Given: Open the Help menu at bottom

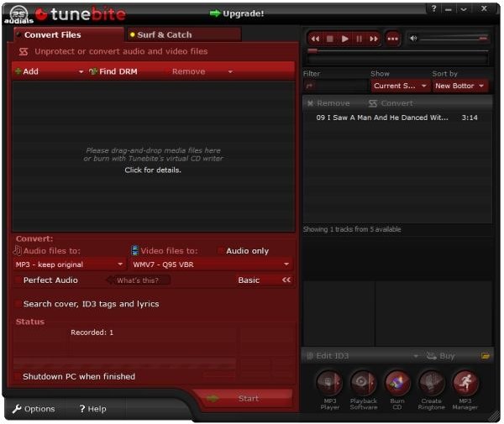Looking at the screenshot, I should (x=92, y=409).
